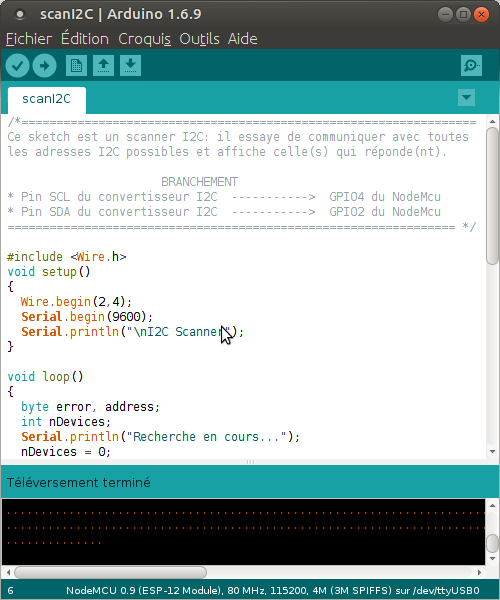The width and height of the screenshot is (500, 600).
Task: Open the Édition menu
Action: [85, 39]
